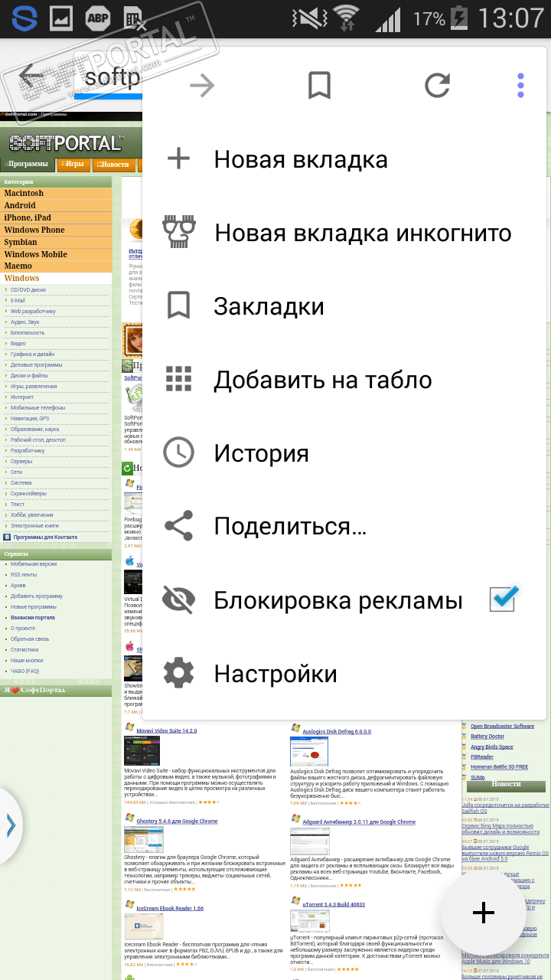Tap the SoftPortal logo on the page
This screenshot has height=980, width=551.
coord(67,143)
